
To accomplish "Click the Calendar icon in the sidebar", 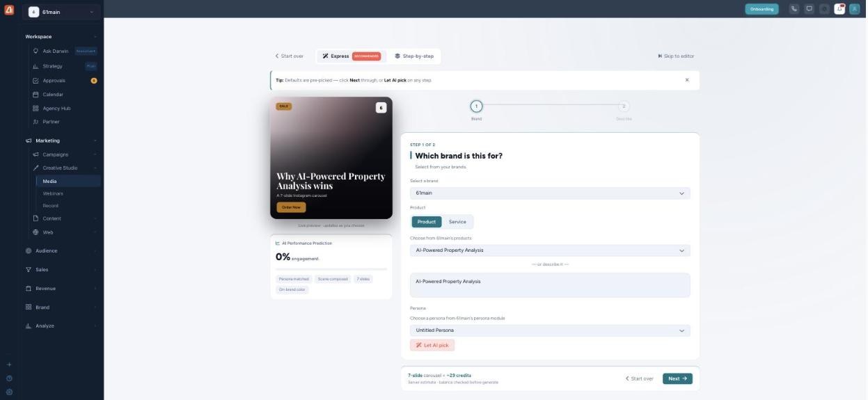I will pyautogui.click(x=36, y=95).
